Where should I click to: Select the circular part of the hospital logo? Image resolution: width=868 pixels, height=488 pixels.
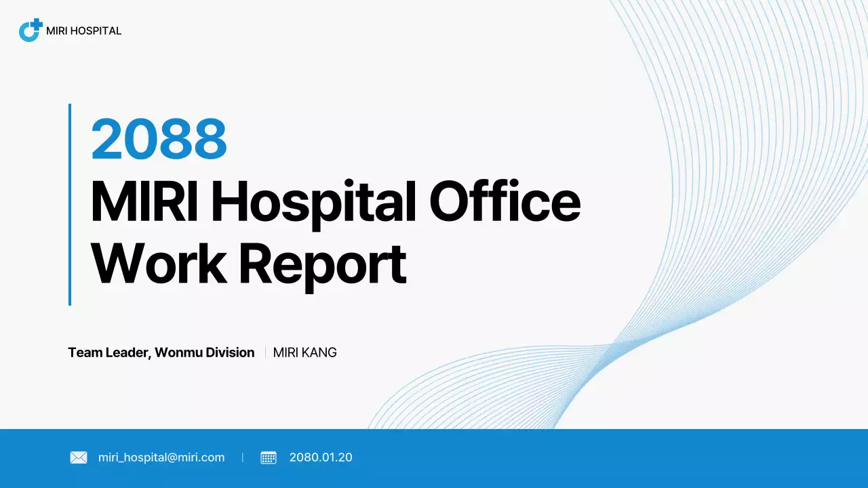(x=27, y=33)
